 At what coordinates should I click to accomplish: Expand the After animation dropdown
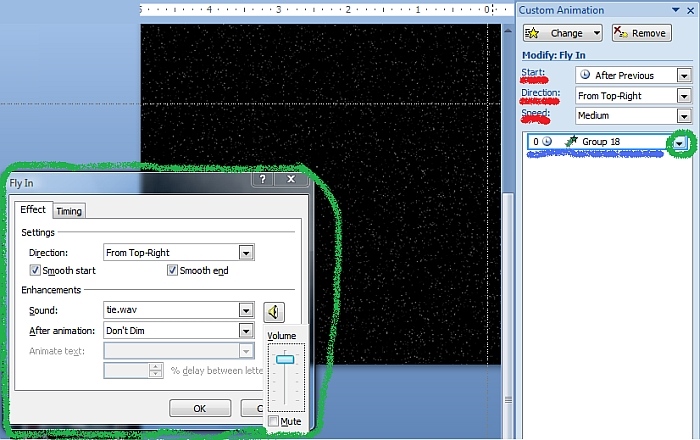pyautogui.click(x=246, y=330)
